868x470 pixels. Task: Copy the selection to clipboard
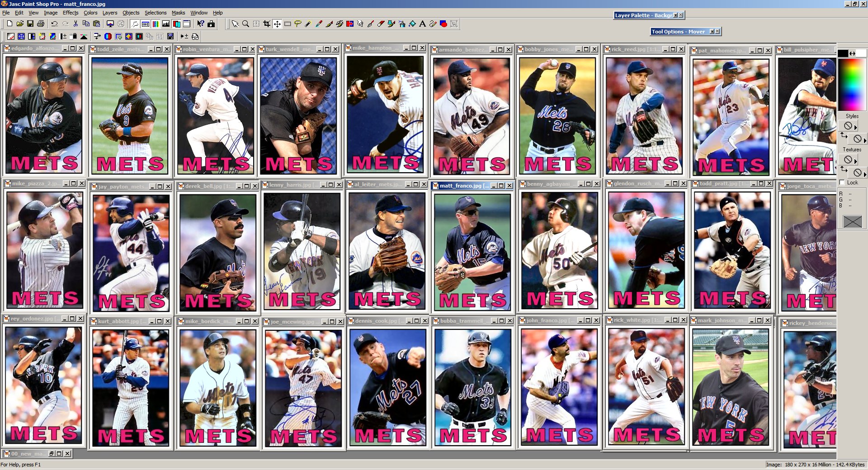click(86, 23)
